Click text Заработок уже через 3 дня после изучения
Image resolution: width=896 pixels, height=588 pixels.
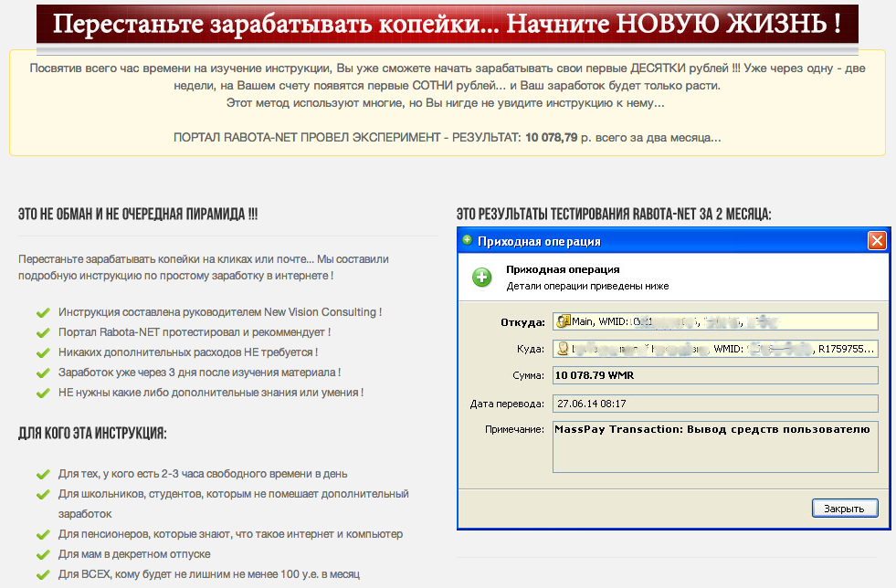click(x=199, y=372)
